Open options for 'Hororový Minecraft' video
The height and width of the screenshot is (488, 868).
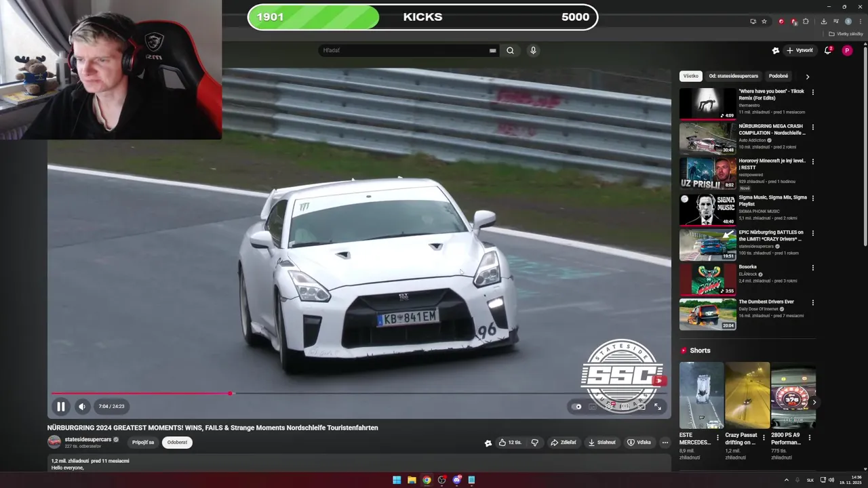tap(813, 162)
